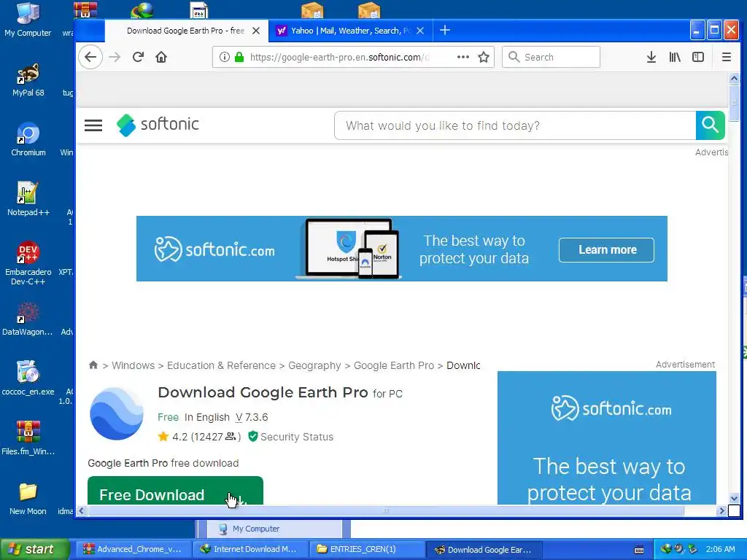Screen dimensions: 747x560
Task: Switch to the Yahoo Mail, Weather tab
Action: coord(350,31)
